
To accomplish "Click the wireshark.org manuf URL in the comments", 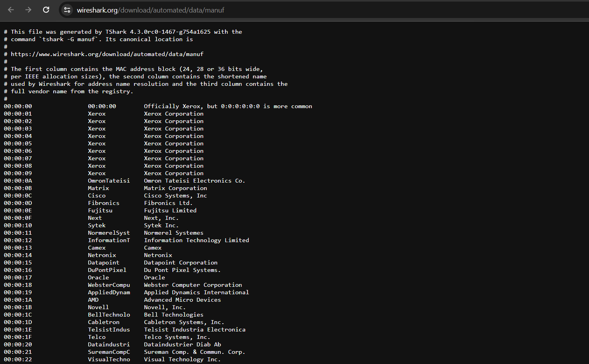I will pos(107,54).
